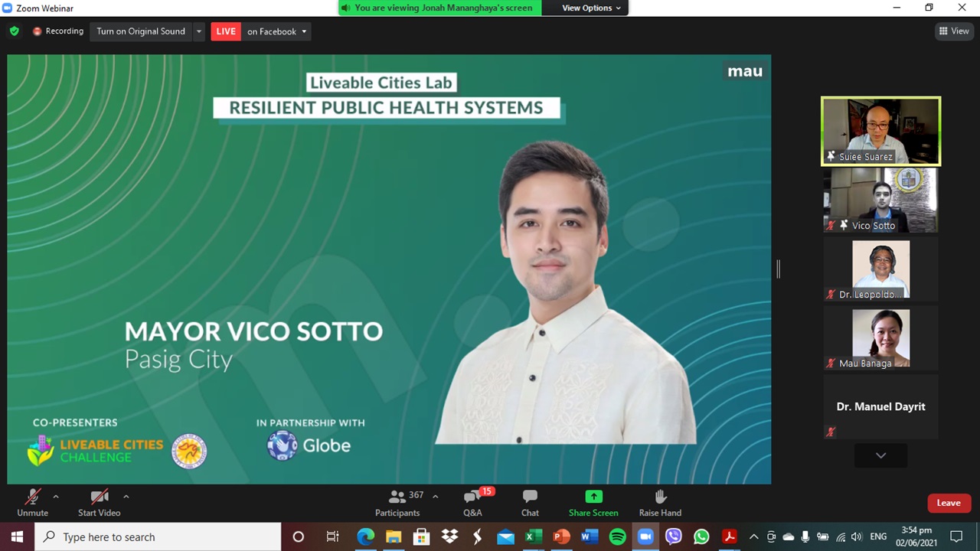
Task: Click the OneDrive cloud tray icon
Action: 789,536
